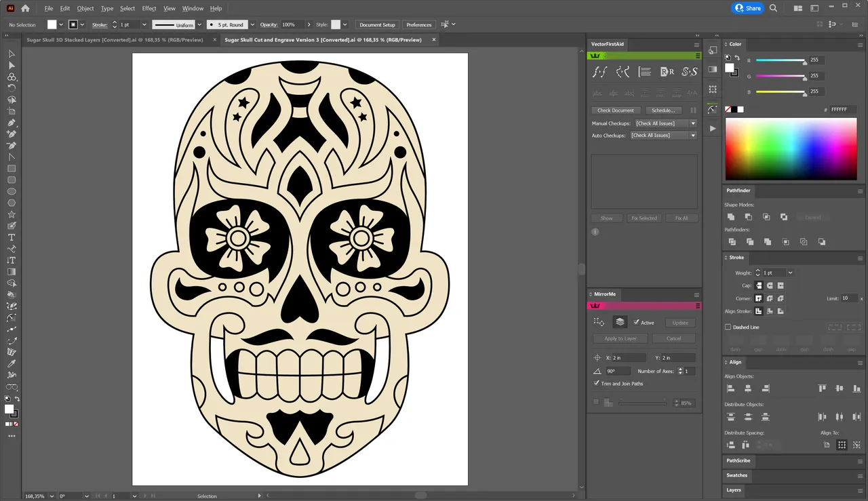
Task: Click the VectorFirstAid info icon
Action: [x=595, y=232]
